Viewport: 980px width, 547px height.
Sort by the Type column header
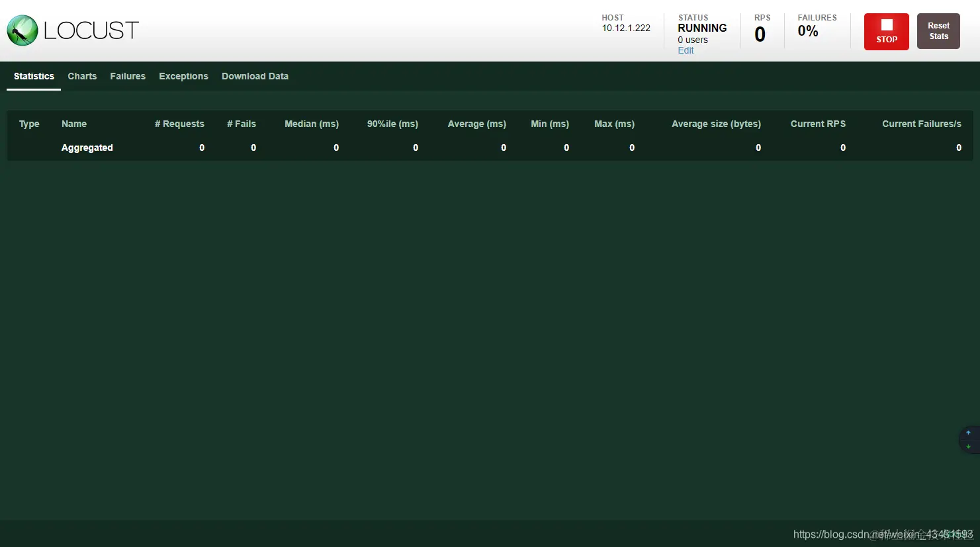[x=29, y=124]
